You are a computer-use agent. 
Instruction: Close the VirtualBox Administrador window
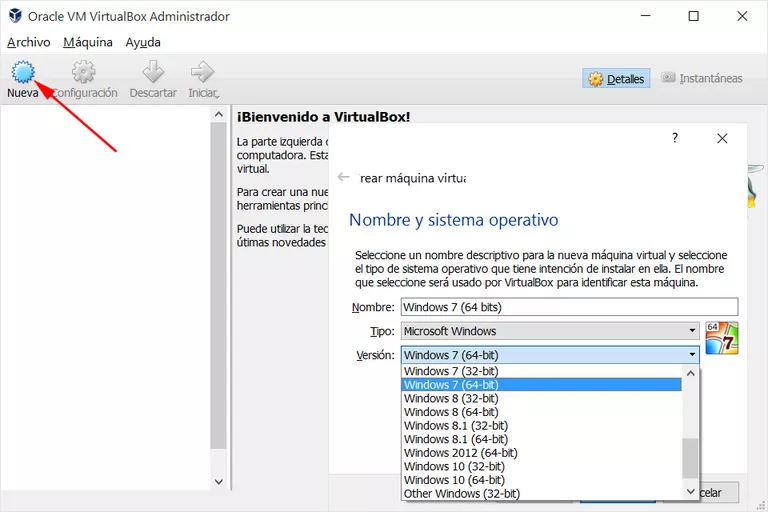742,16
